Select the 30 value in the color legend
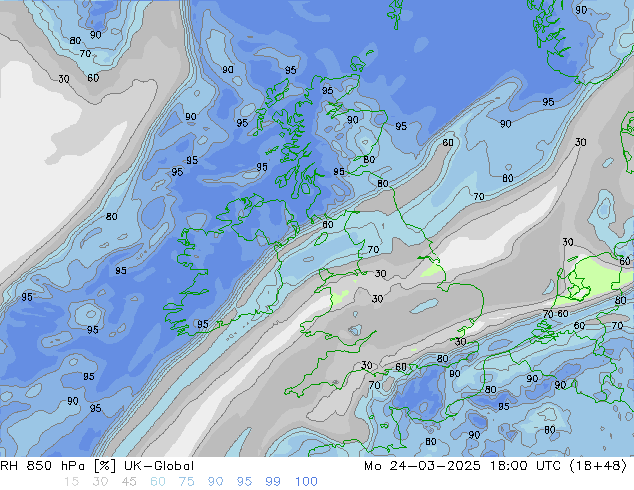Image resolution: width=634 pixels, height=490 pixels. pyautogui.click(x=100, y=482)
